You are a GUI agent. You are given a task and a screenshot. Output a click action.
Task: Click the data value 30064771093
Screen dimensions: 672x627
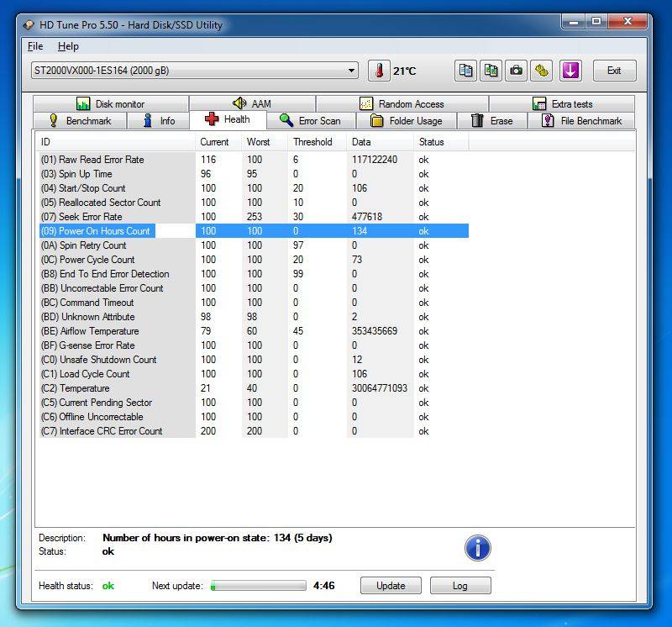[x=380, y=388]
